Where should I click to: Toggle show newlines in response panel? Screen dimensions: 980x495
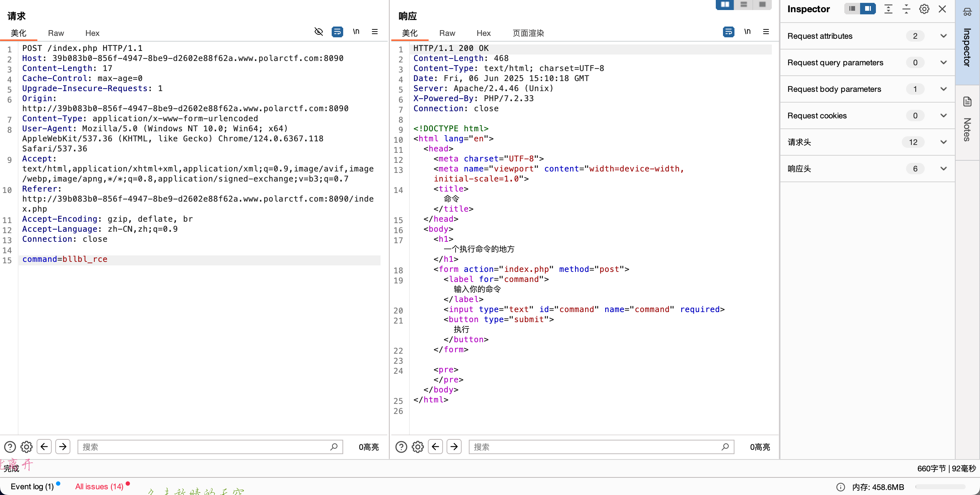747,32
